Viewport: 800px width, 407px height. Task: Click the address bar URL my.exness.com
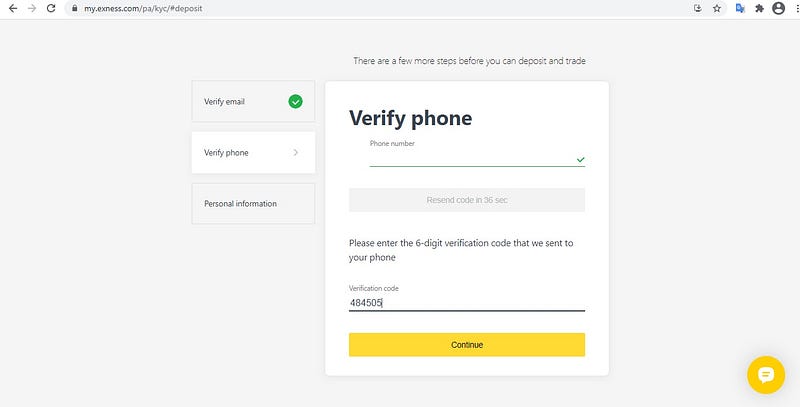[x=143, y=8]
